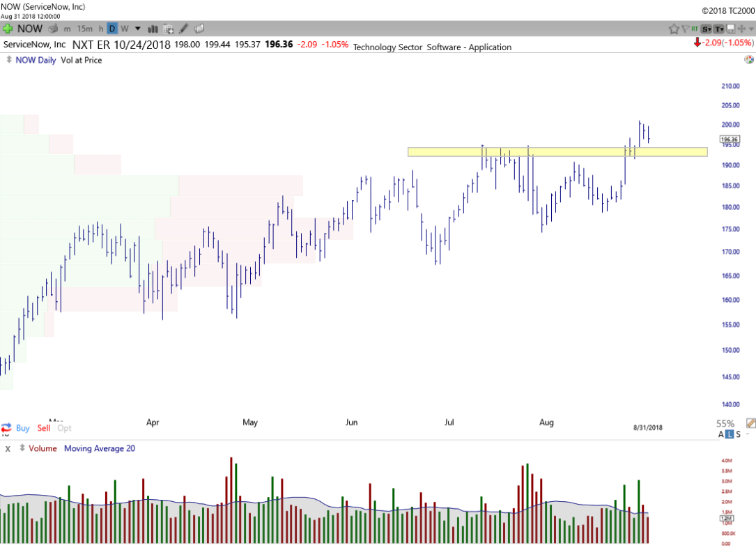Click the pencil icon next to 55%
The height and width of the screenshot is (550, 756).
(750, 423)
